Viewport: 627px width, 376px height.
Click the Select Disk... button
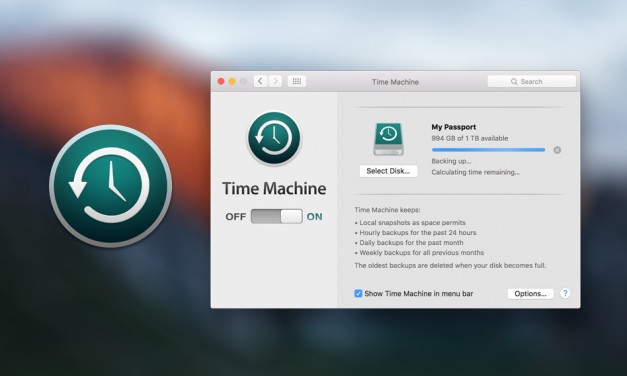pyautogui.click(x=388, y=171)
